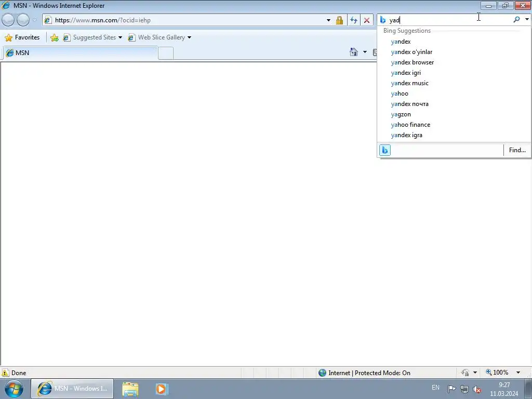Click the network connection tray icon
Viewport: 532px width, 399px height.
(464, 389)
